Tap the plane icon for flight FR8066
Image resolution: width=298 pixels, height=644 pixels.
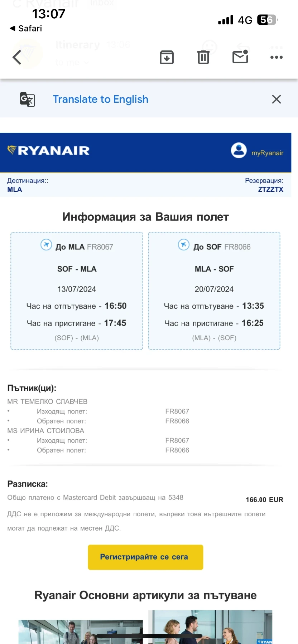[184, 245]
